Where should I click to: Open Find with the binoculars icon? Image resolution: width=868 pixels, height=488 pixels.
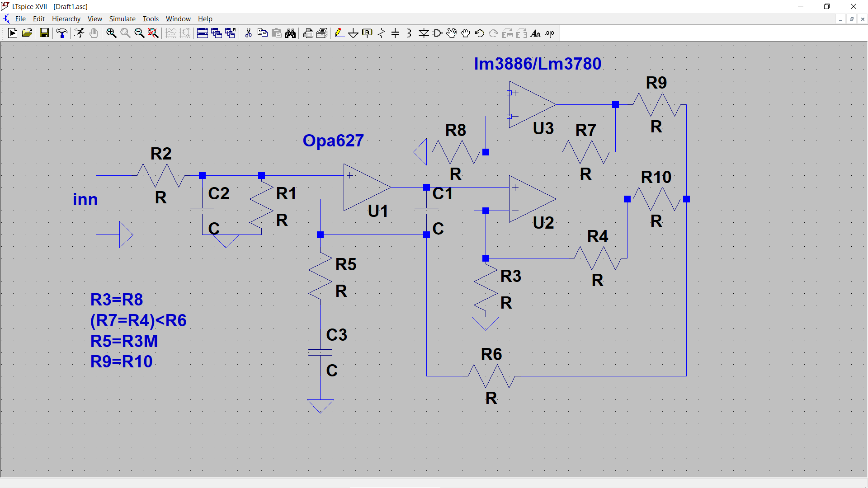click(x=291, y=33)
